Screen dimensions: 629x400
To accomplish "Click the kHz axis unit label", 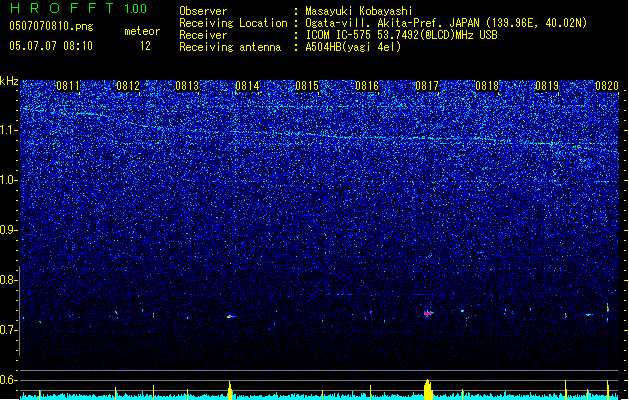I will coord(9,81).
